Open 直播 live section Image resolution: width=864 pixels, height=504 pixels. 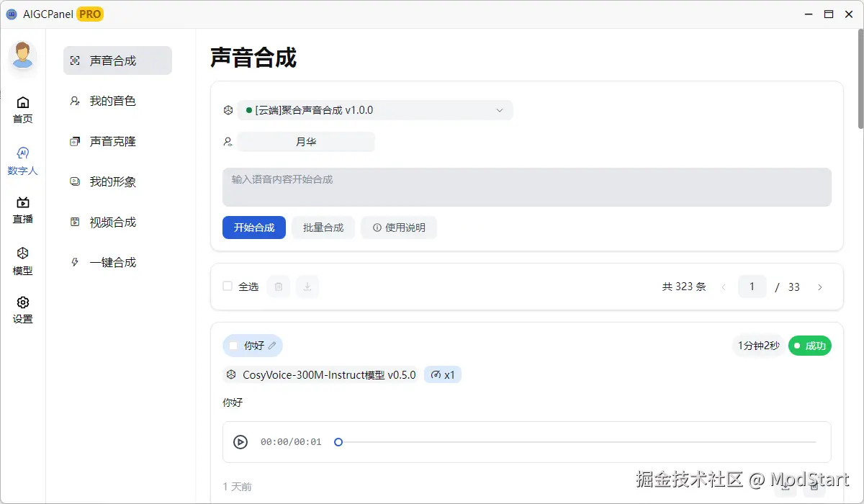[x=23, y=210]
